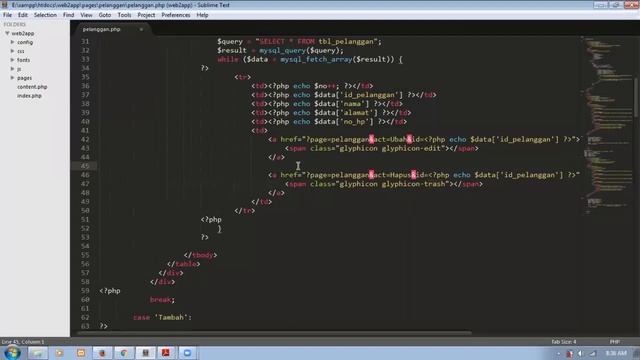Click line number 45 in the gutter
Viewport: 640px width, 360px height.
(x=85, y=166)
